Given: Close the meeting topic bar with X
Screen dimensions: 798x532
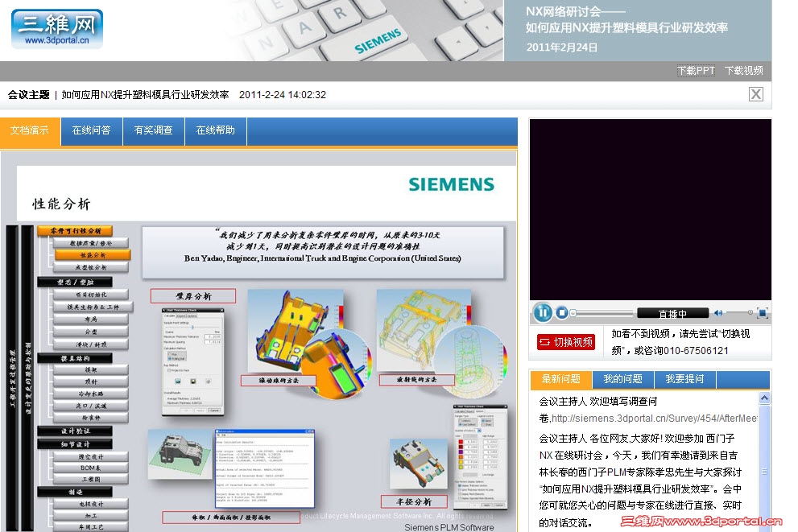Looking at the screenshot, I should (756, 94).
